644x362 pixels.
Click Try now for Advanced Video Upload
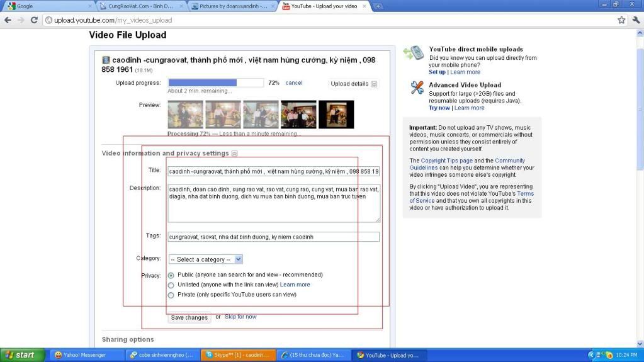(439, 108)
